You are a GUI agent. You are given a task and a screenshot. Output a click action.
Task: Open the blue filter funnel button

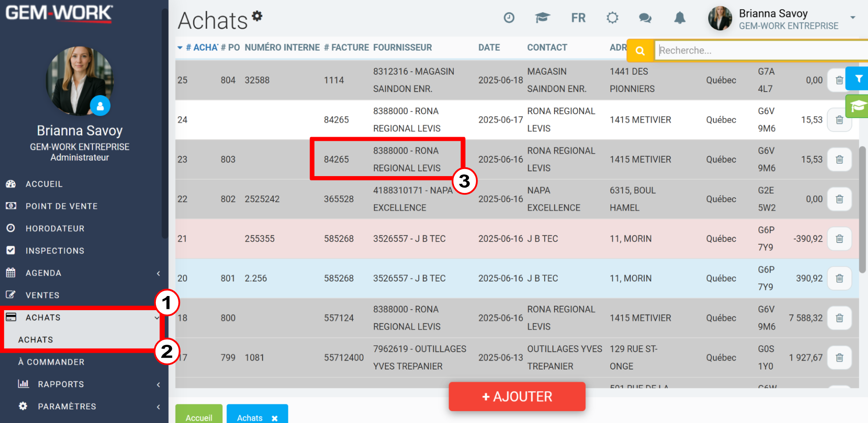click(858, 79)
